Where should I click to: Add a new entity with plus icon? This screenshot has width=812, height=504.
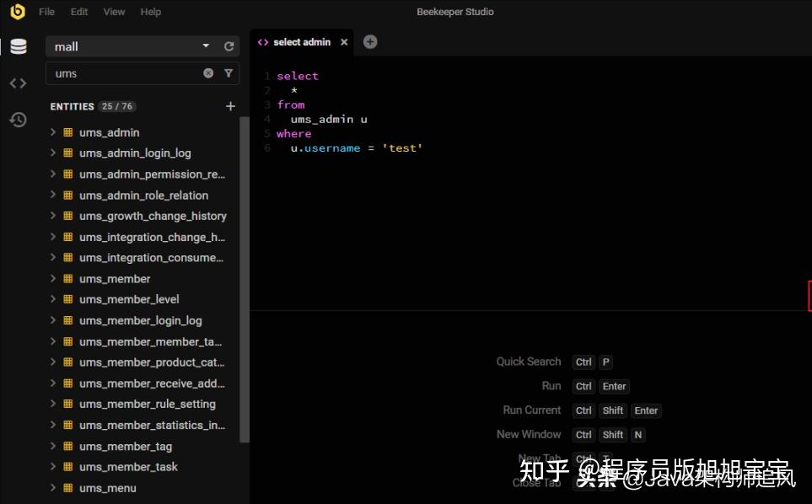(x=230, y=106)
